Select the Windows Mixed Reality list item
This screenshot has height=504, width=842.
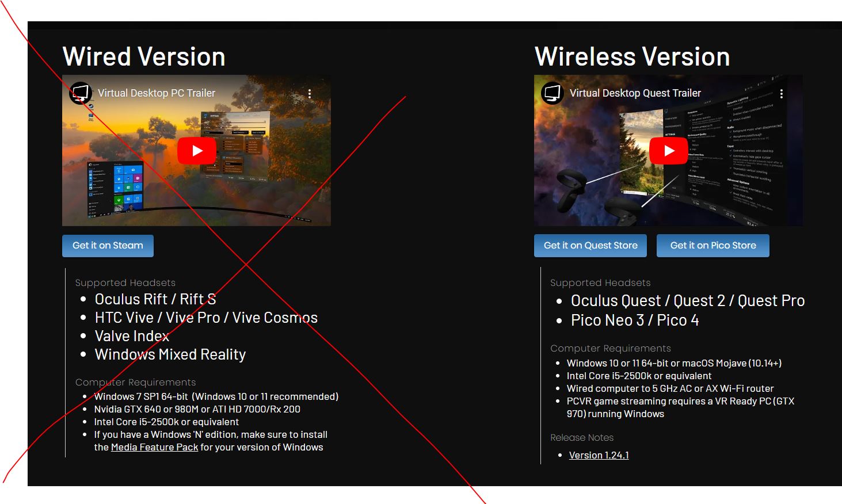point(170,354)
